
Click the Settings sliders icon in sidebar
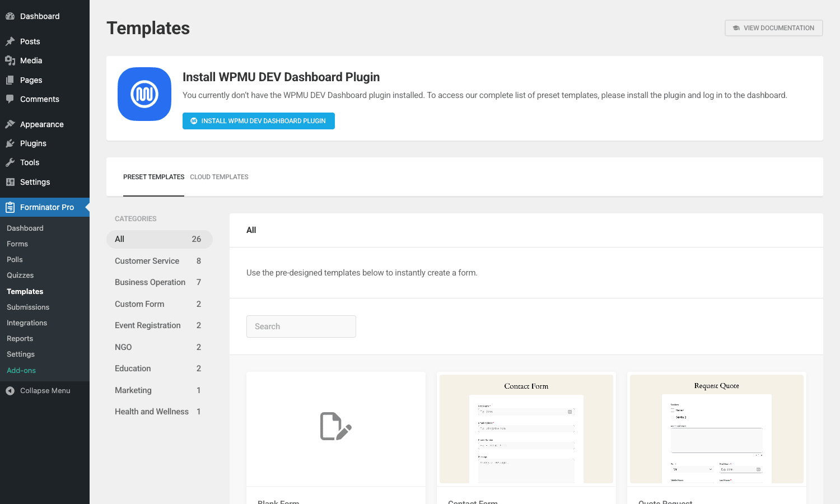(10, 182)
